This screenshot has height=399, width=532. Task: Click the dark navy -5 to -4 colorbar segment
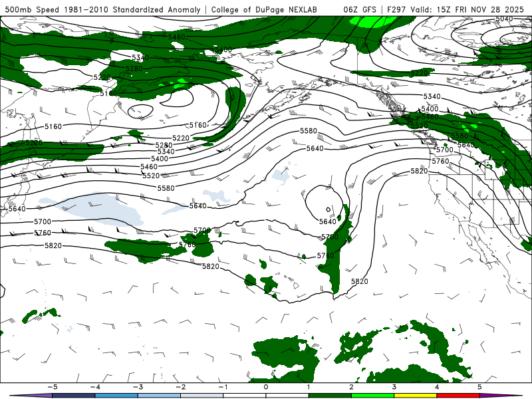(x=74, y=396)
